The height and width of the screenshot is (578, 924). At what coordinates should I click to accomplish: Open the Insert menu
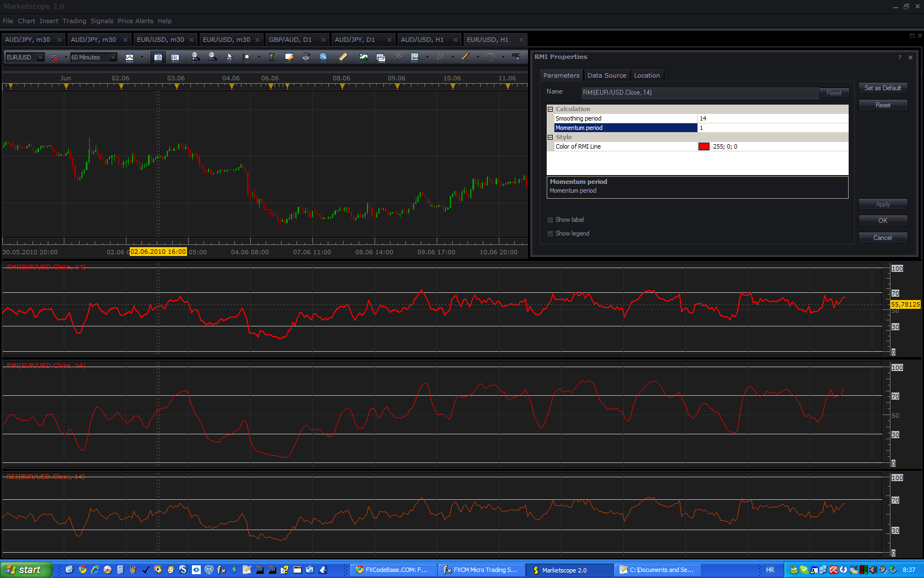coord(49,21)
